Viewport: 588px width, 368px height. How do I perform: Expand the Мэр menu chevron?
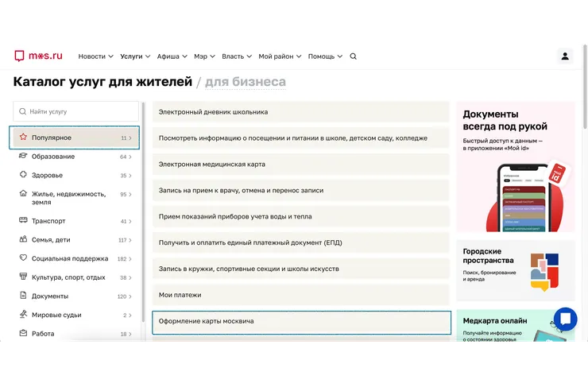(x=213, y=56)
